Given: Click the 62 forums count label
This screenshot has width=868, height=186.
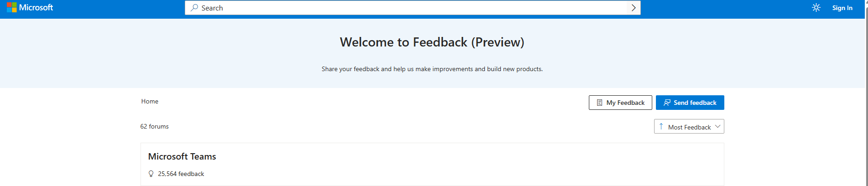Looking at the screenshot, I should pyautogui.click(x=154, y=126).
